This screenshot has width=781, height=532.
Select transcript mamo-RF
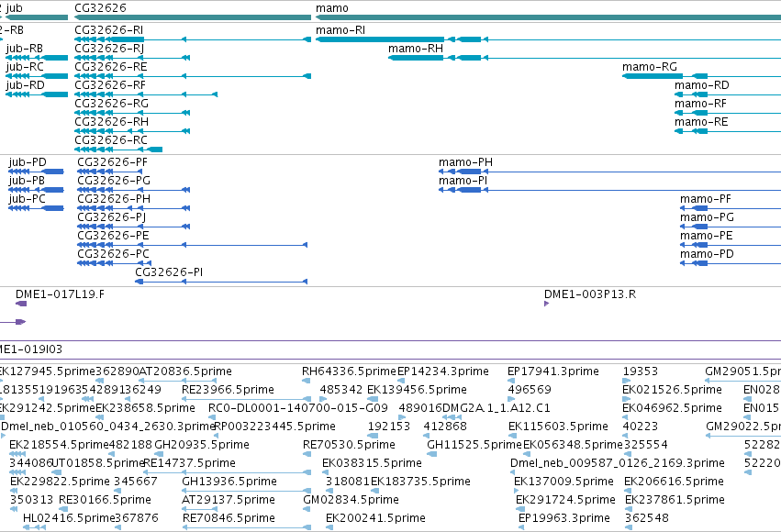(x=700, y=104)
